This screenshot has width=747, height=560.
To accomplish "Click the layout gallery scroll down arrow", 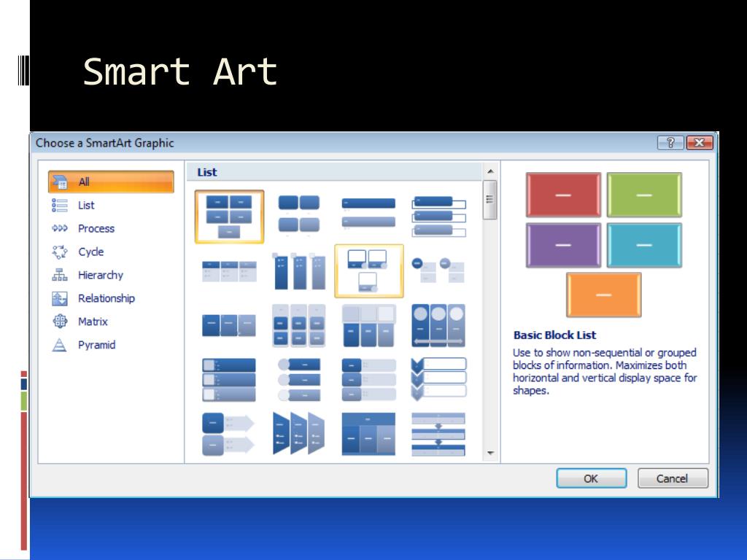I will pos(490,453).
